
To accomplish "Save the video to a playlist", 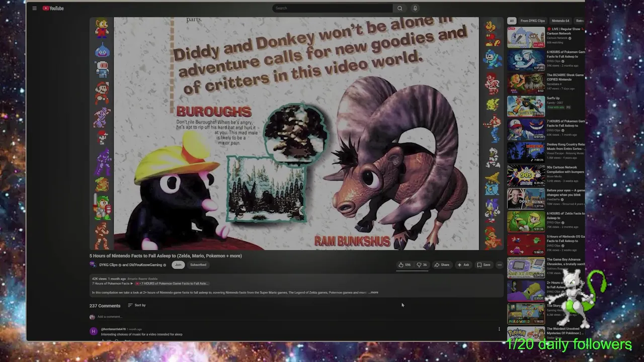I will point(484,265).
